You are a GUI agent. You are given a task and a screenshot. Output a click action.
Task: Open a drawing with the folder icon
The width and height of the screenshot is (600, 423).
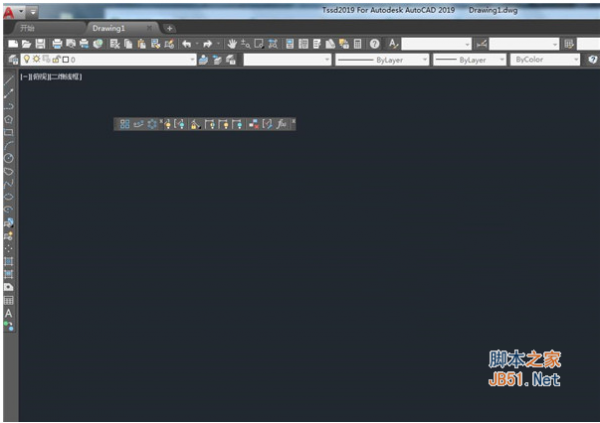pyautogui.click(x=26, y=44)
